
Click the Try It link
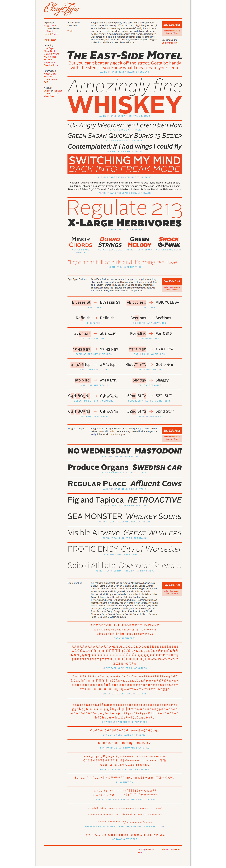tap(70, 31)
